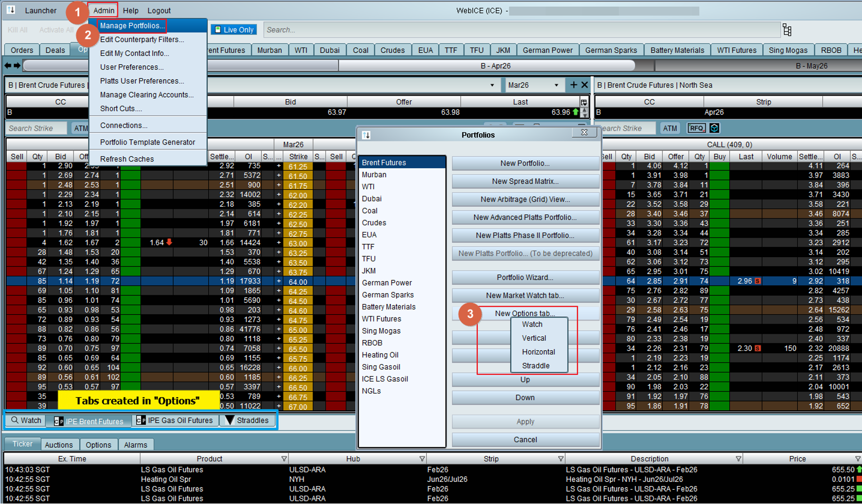Select the magnifier Watch tab icon

point(15,420)
